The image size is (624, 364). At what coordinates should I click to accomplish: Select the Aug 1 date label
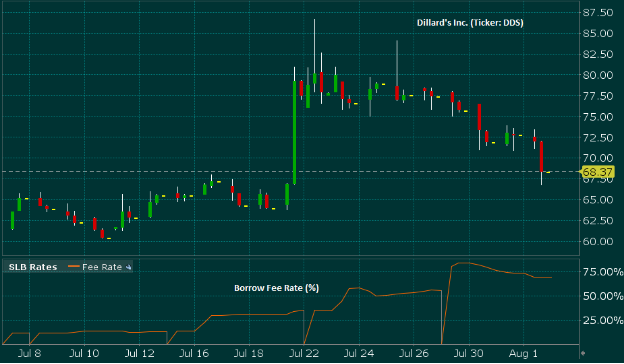(x=523, y=354)
